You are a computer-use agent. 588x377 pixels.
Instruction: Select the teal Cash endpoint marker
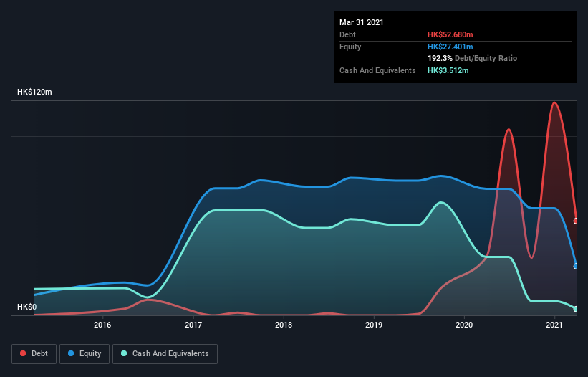(576, 309)
